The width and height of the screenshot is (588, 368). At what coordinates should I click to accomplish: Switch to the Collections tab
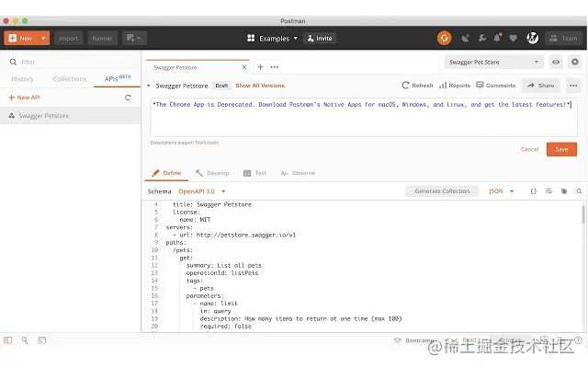pyautogui.click(x=70, y=79)
